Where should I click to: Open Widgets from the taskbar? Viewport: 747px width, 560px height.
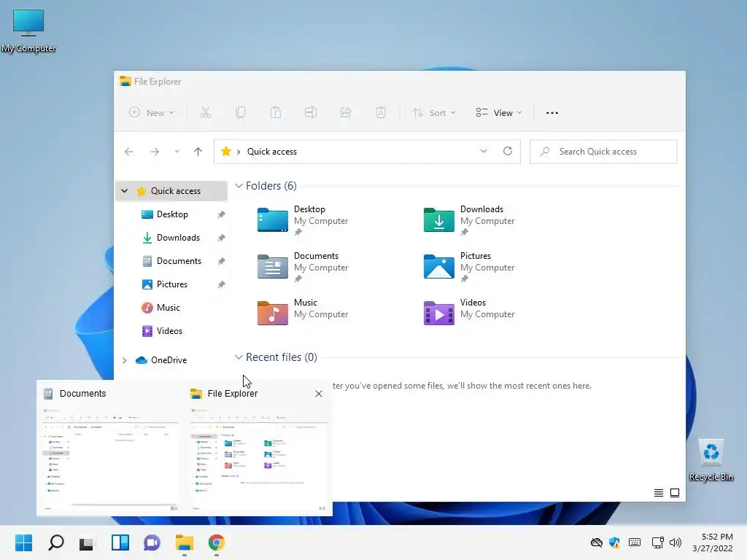(x=120, y=542)
